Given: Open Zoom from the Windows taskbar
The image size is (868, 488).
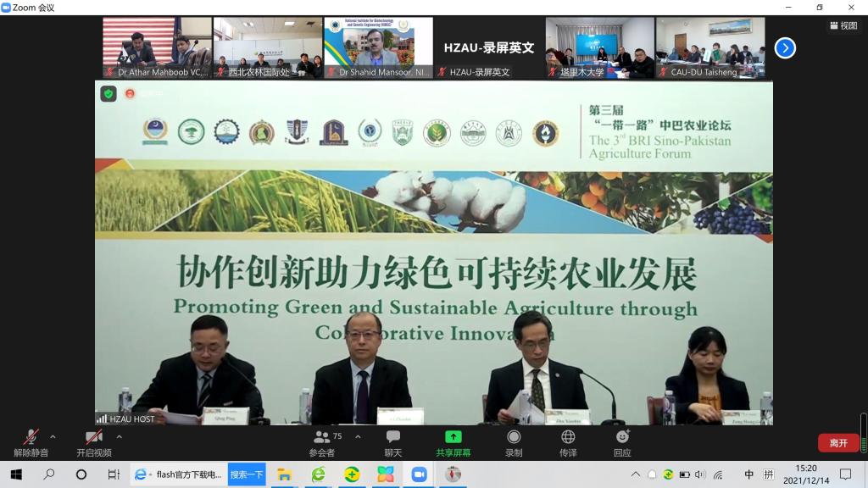Looking at the screenshot, I should point(419,474).
